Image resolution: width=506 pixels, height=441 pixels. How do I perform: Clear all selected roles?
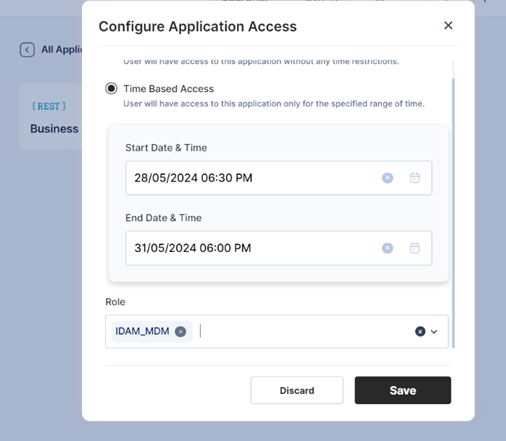click(420, 332)
